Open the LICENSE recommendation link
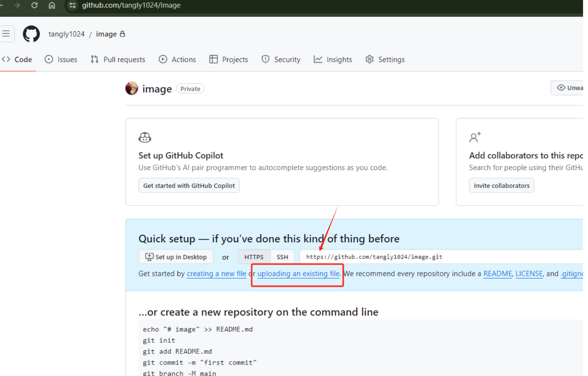Image resolution: width=588 pixels, height=376 pixels. pos(529,274)
